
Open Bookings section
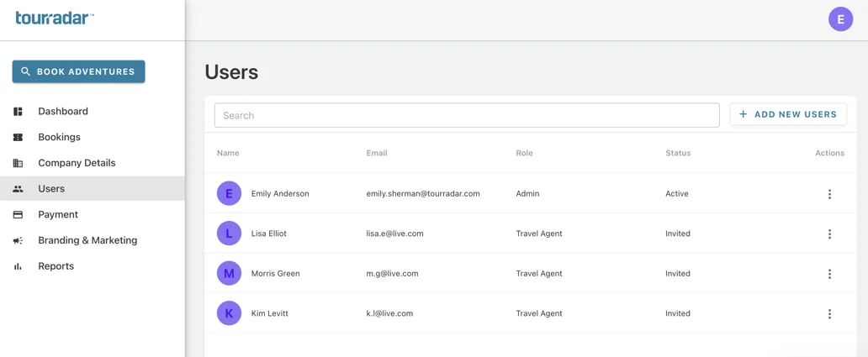point(93,137)
